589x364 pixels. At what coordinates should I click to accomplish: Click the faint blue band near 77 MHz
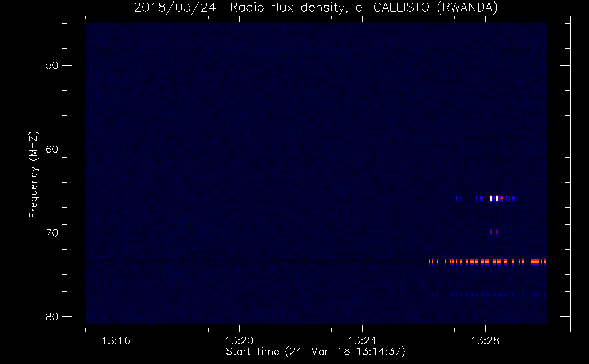487,295
